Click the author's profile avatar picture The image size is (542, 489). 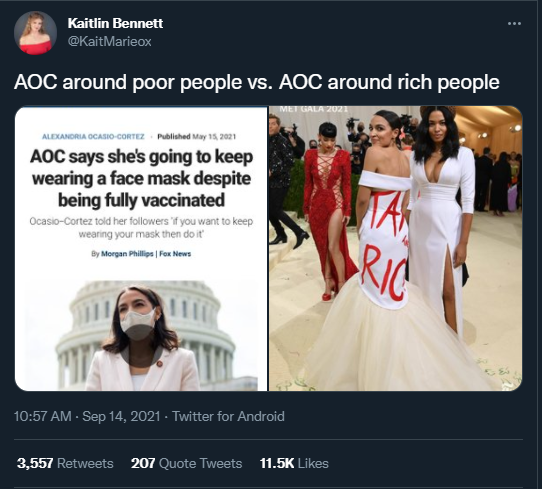click(x=35, y=33)
